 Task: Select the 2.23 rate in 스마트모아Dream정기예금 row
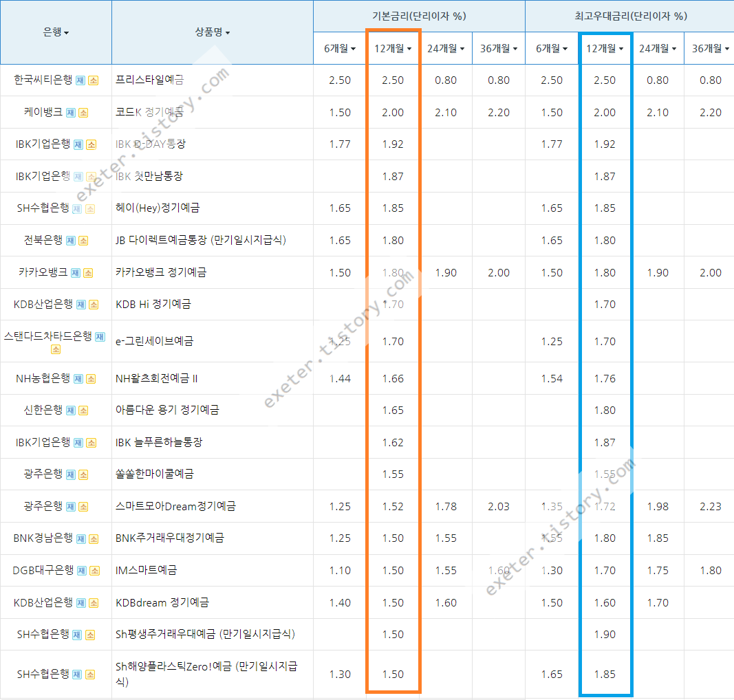coord(711,506)
